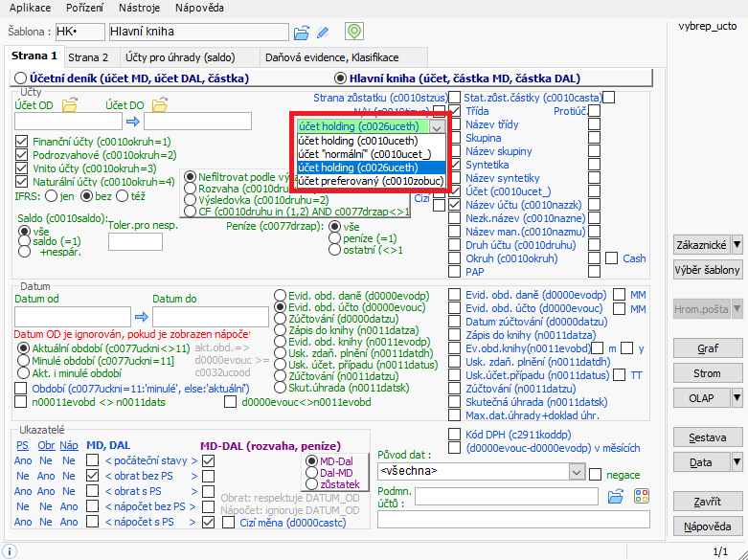Click the colored grid icon near Podmn. účtů

click(641, 496)
